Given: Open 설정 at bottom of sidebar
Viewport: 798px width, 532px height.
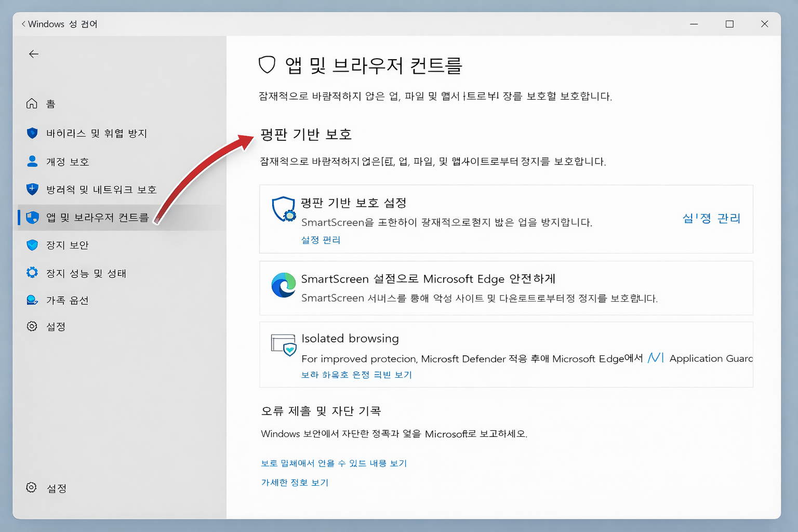Looking at the screenshot, I should (x=57, y=488).
